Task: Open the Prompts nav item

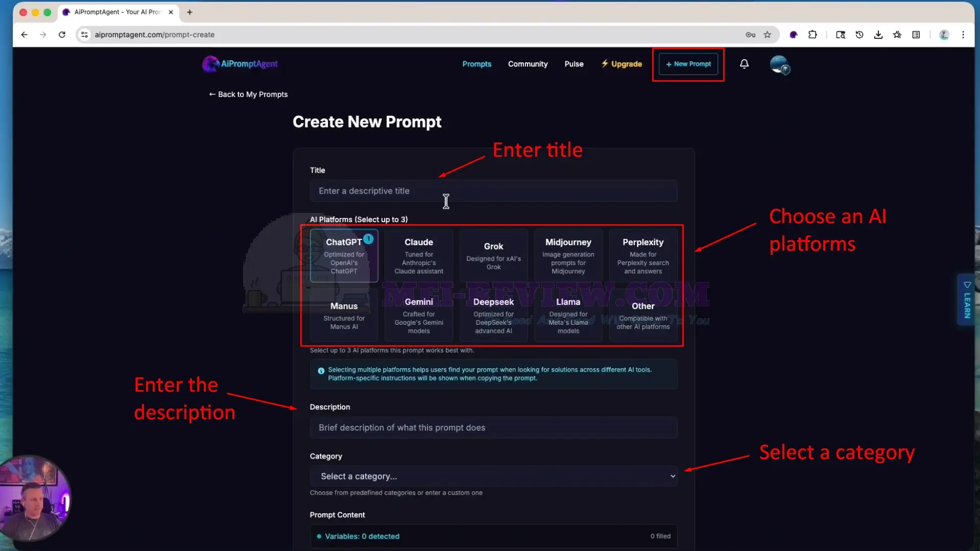Action: tap(476, 64)
